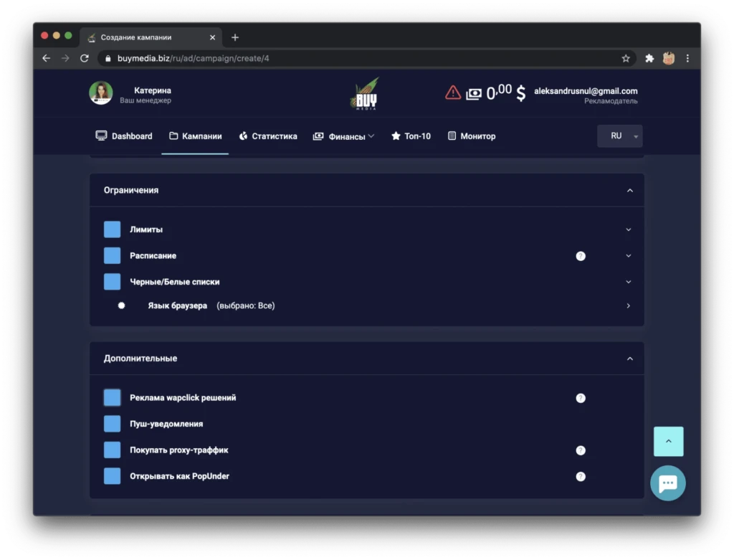Screen dimensions: 734x560
Task: Click the 0,00 $ balance
Action: (x=505, y=92)
